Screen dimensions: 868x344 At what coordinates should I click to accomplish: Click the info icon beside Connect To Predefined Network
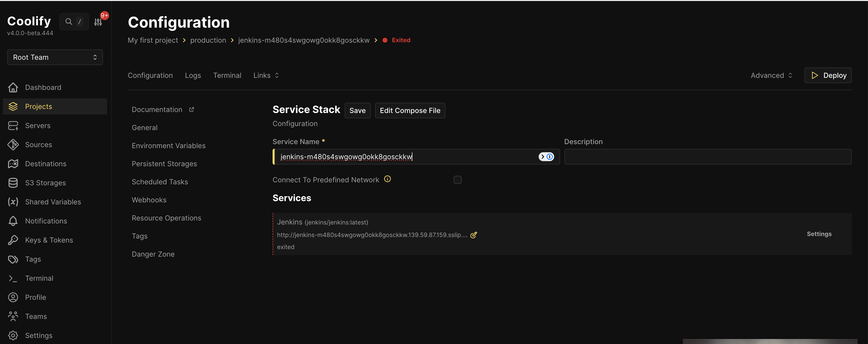387,179
